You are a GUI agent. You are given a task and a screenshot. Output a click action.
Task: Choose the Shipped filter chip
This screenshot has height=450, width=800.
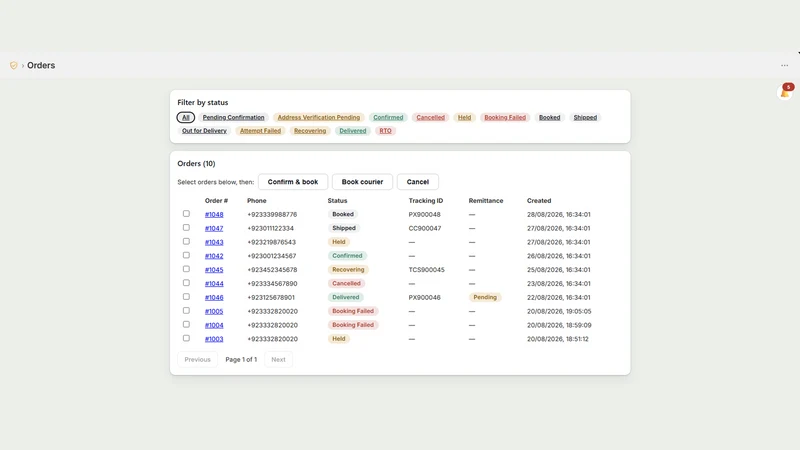[585, 117]
